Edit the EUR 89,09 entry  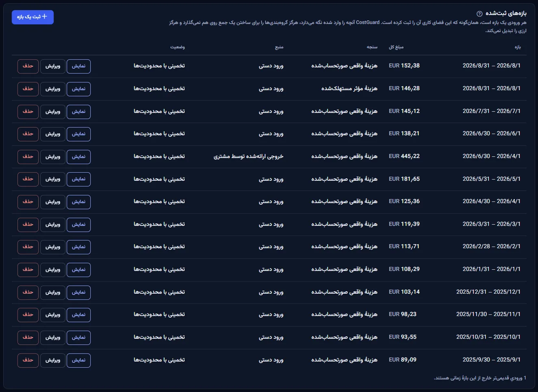coord(53,360)
